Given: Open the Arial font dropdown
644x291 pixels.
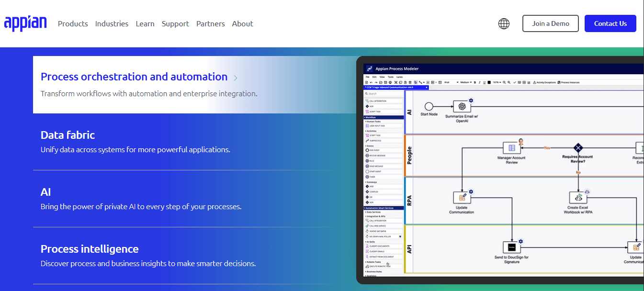Looking at the screenshot, I should [451, 82].
